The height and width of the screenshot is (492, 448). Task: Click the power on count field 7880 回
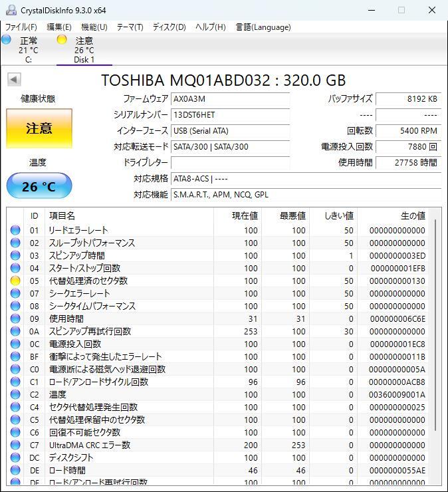(409, 146)
